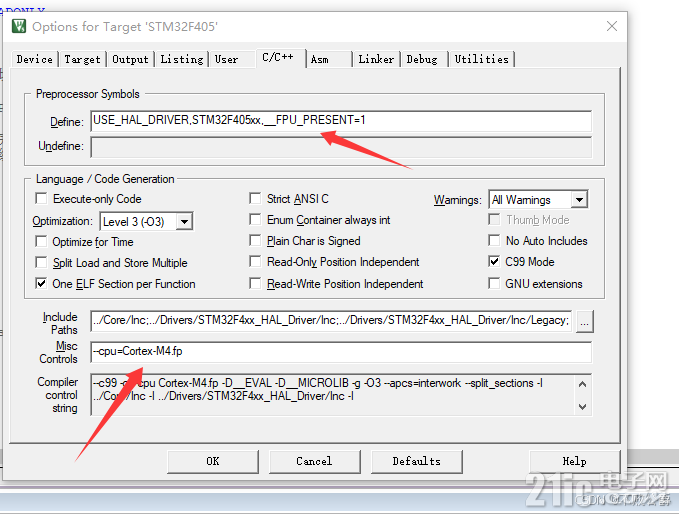Switch to the Target tab

pos(82,59)
